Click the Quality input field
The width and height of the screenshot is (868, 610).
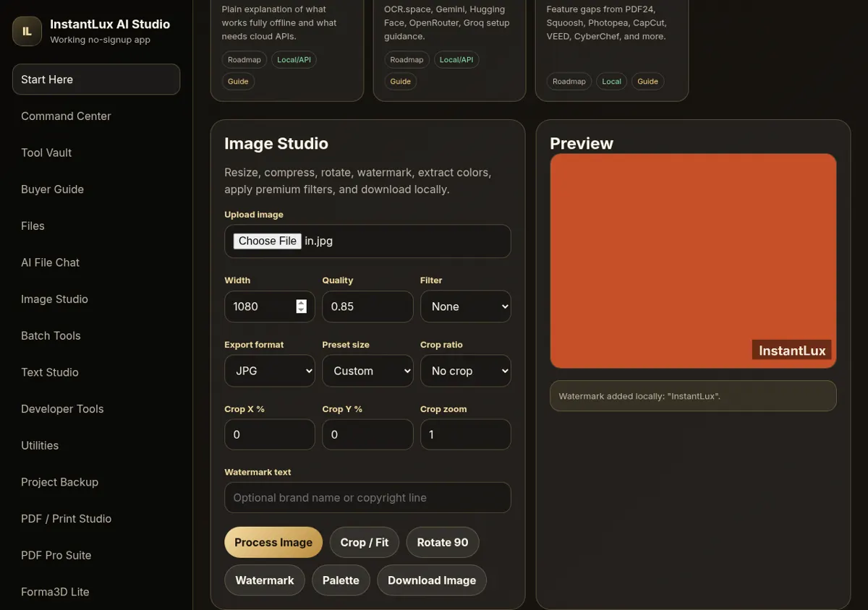point(367,306)
